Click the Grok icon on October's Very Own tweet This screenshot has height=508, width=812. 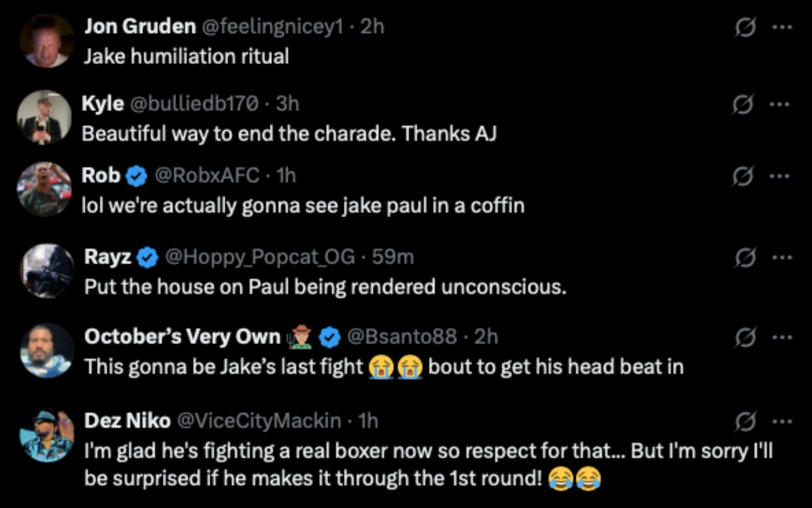(745, 337)
